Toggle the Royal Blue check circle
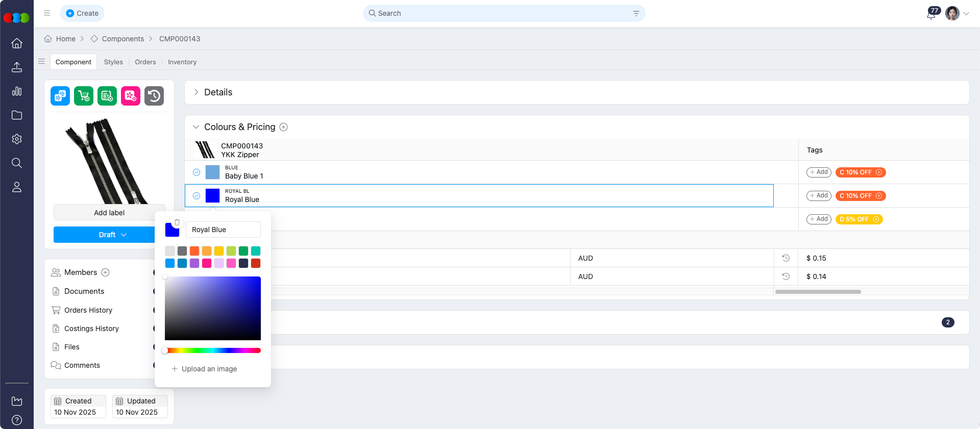 point(197,196)
